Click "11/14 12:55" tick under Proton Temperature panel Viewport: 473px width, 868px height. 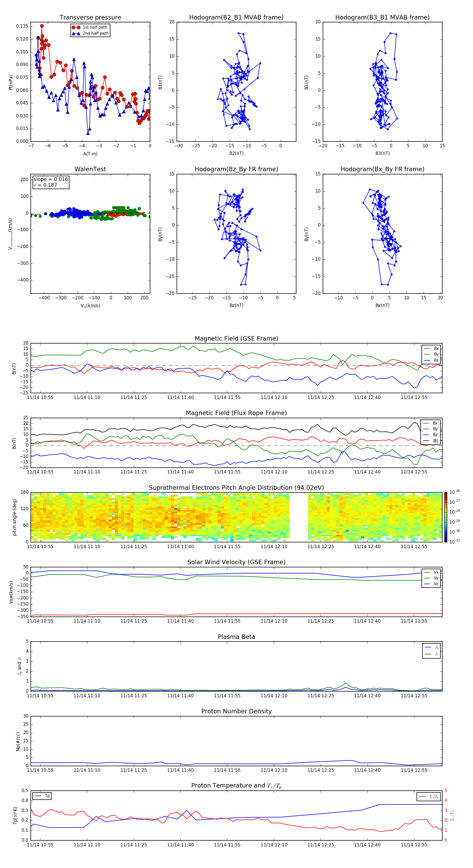[x=414, y=845]
